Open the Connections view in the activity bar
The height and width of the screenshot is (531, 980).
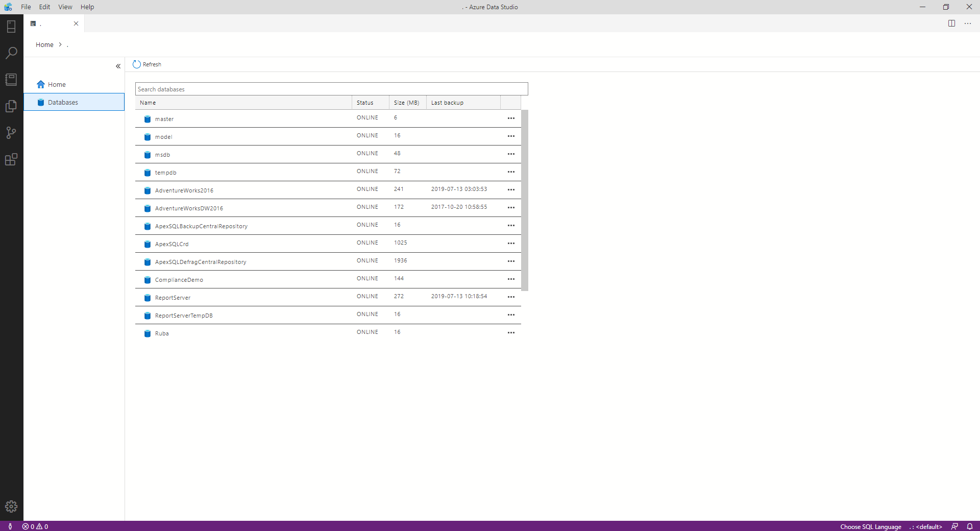click(x=11, y=26)
